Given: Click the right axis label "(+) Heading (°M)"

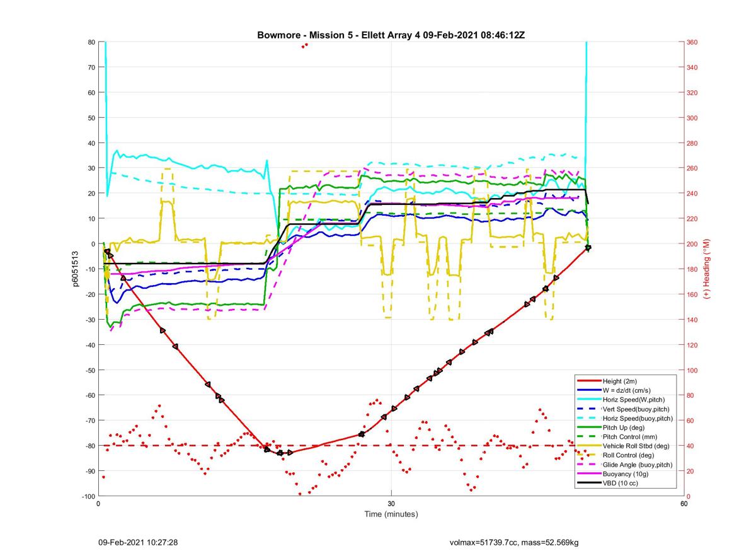Looking at the screenshot, I should 707,269.
